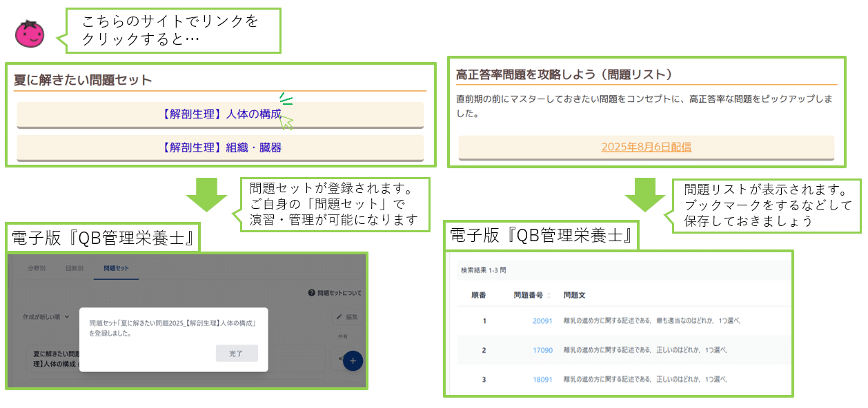Click the question mark help icon
Screen dimensions: 868x408
[x=312, y=293]
